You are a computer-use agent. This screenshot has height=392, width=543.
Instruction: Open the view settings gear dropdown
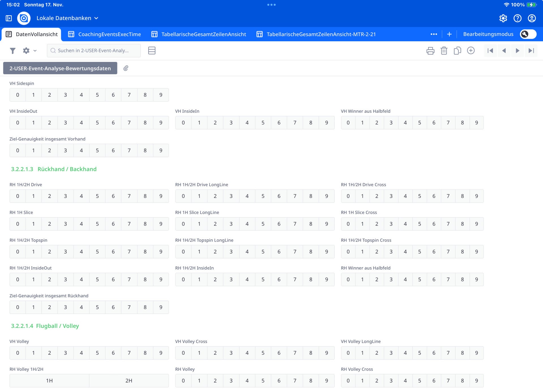[x=29, y=51]
